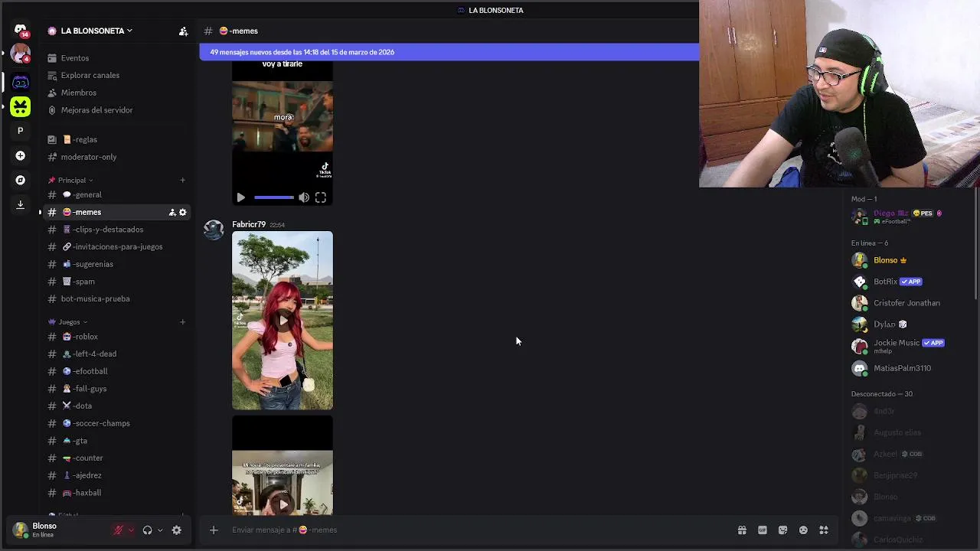Click the Add a Server plus icon
980x551 pixels.
tap(21, 155)
